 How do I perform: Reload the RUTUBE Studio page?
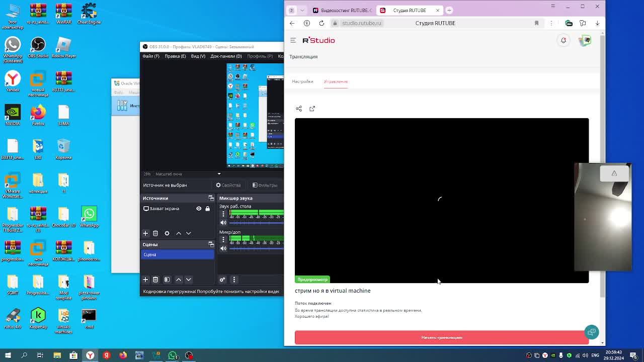tap(321, 23)
